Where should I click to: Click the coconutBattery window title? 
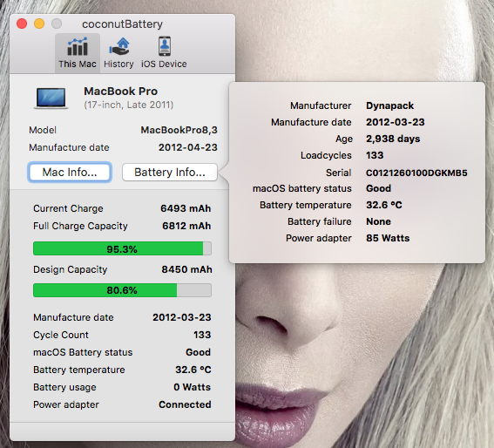point(122,24)
